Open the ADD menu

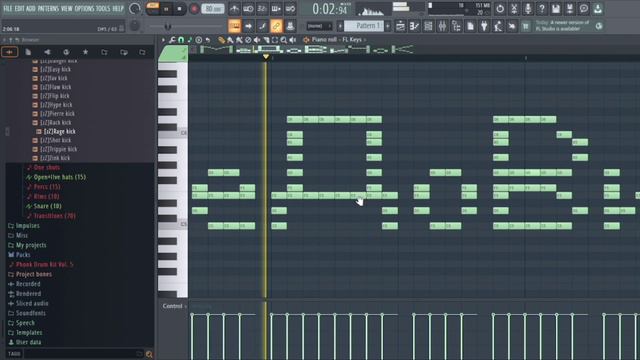(x=31, y=9)
